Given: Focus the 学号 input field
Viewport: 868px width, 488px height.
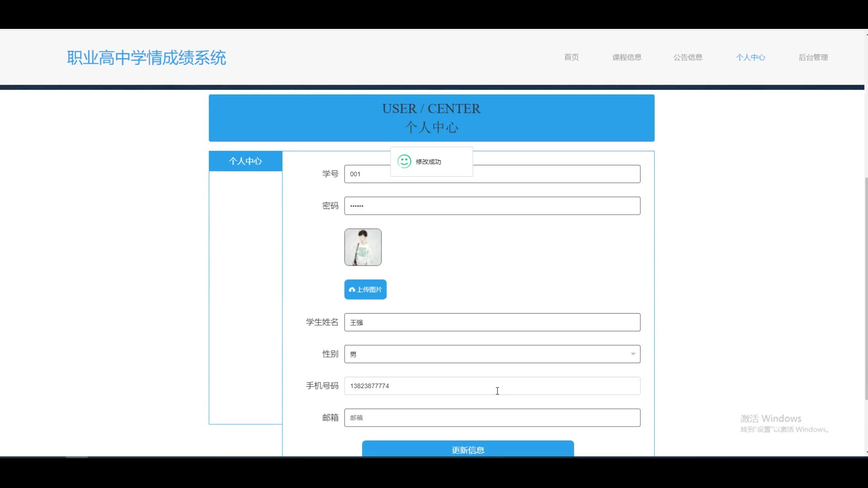Looking at the screenshot, I should point(556,174).
